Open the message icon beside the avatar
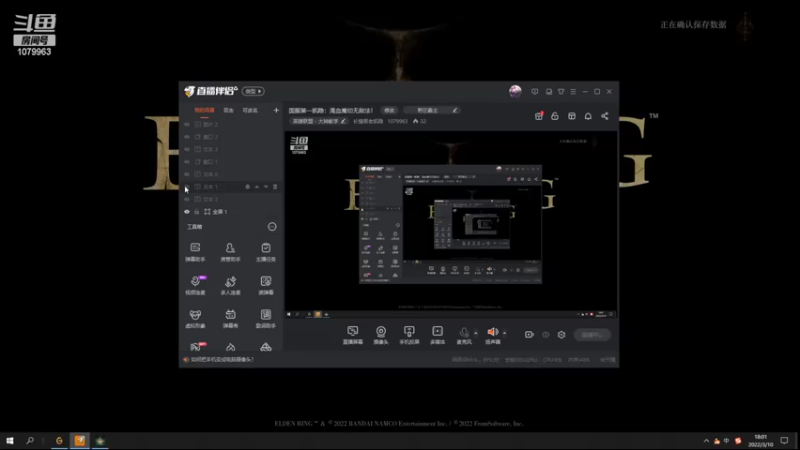Image resolution: width=800 pixels, height=450 pixels. coord(534,91)
